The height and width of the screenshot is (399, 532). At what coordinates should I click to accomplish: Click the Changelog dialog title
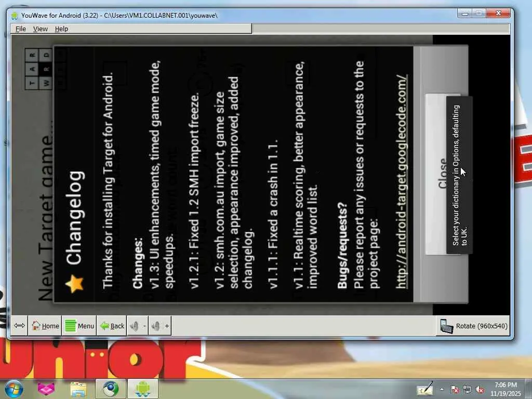pyautogui.click(x=75, y=218)
